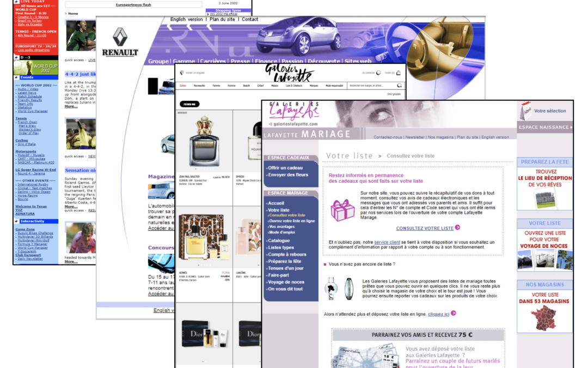Open the Daily Newsletter link on Eurosport
This screenshot has width=588, height=368.
(x=30, y=259)
